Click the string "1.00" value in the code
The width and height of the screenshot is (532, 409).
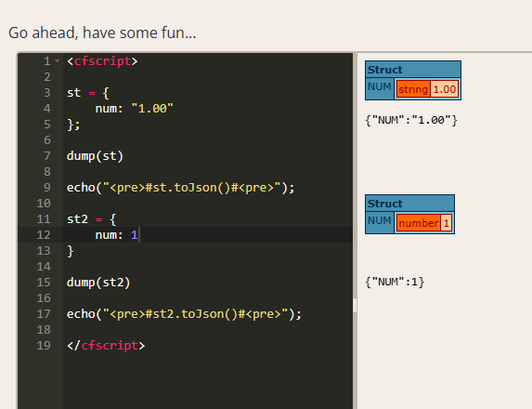click(152, 109)
